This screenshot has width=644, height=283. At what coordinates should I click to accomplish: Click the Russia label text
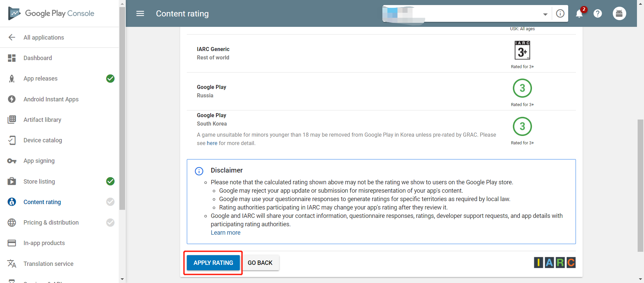[205, 95]
